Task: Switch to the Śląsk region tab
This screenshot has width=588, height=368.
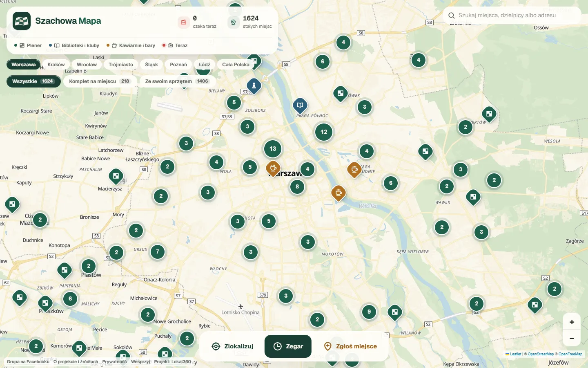Action: (151, 65)
